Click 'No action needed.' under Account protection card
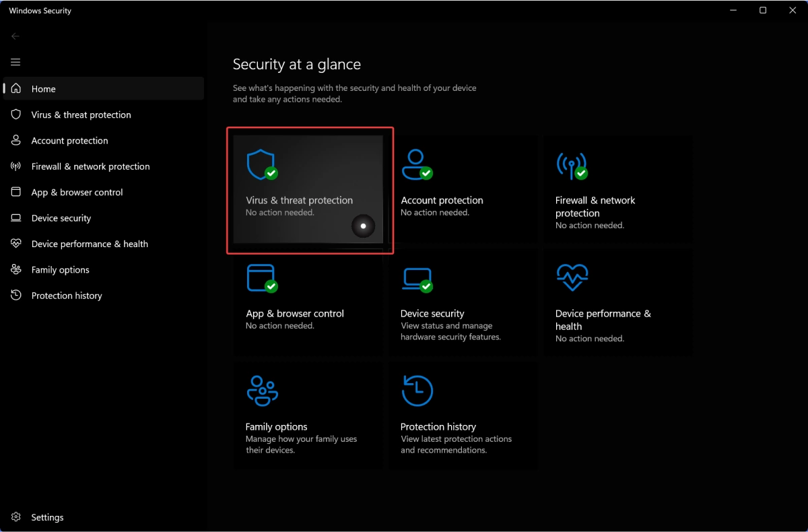808x532 pixels. pos(435,213)
